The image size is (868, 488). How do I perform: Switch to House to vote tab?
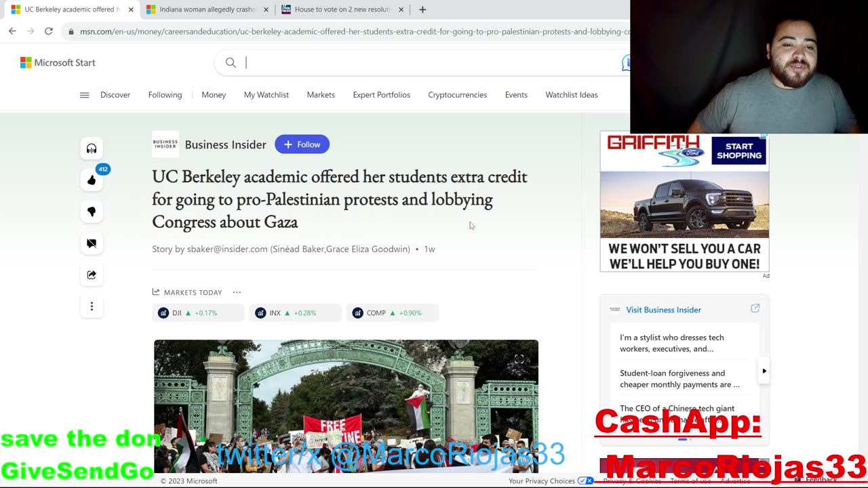(x=341, y=9)
